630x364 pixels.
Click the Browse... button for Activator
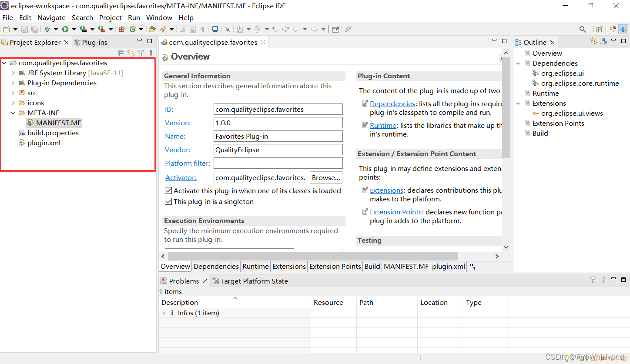tap(326, 177)
